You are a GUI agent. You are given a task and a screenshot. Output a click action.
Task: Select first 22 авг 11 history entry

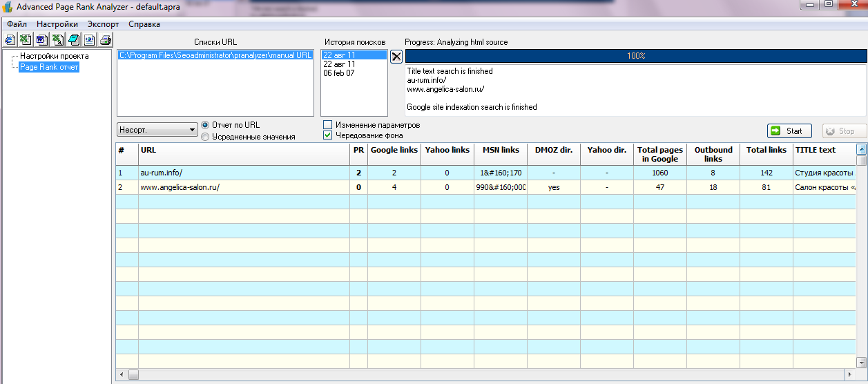click(x=354, y=55)
